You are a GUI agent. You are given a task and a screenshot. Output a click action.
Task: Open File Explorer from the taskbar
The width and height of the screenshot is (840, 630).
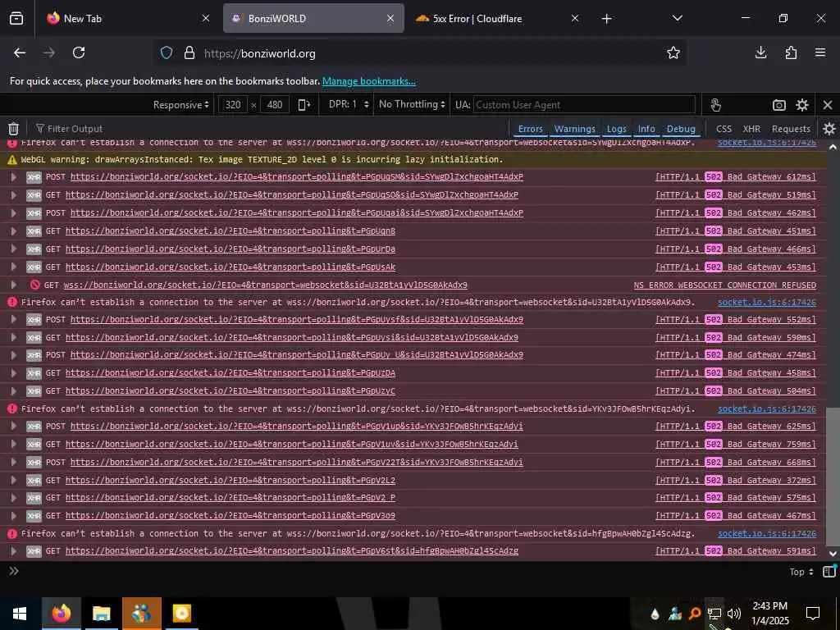101,614
